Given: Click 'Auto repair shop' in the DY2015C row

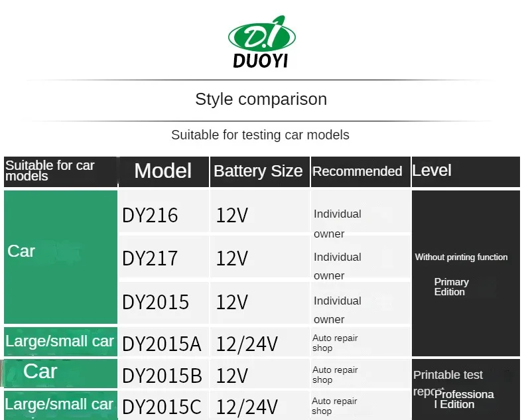Looking at the screenshot, I should point(334,406).
